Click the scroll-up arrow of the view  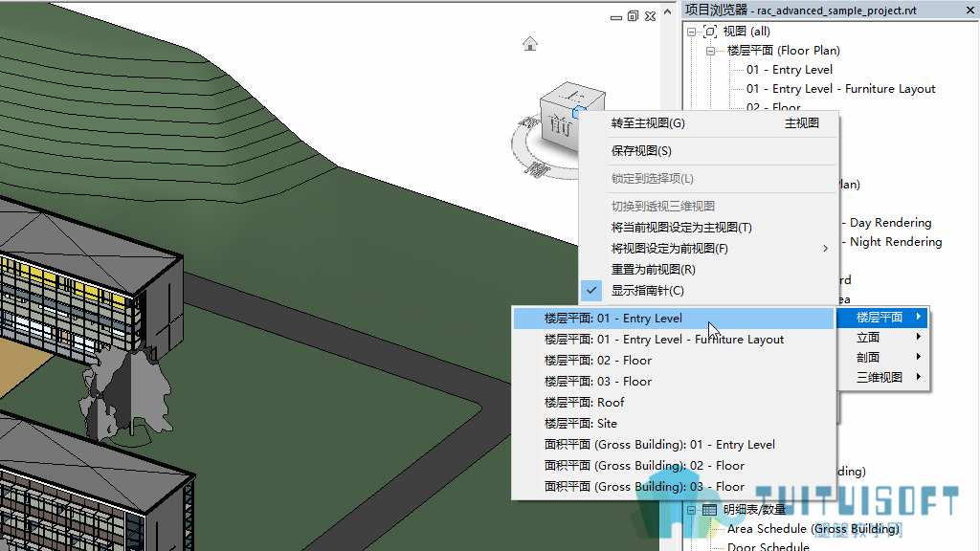(667, 11)
